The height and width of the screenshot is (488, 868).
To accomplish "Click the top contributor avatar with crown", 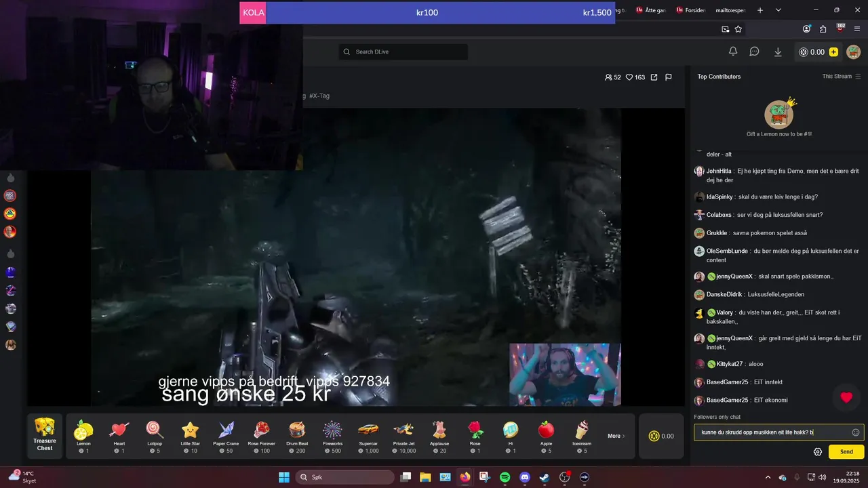I will pyautogui.click(x=779, y=114).
